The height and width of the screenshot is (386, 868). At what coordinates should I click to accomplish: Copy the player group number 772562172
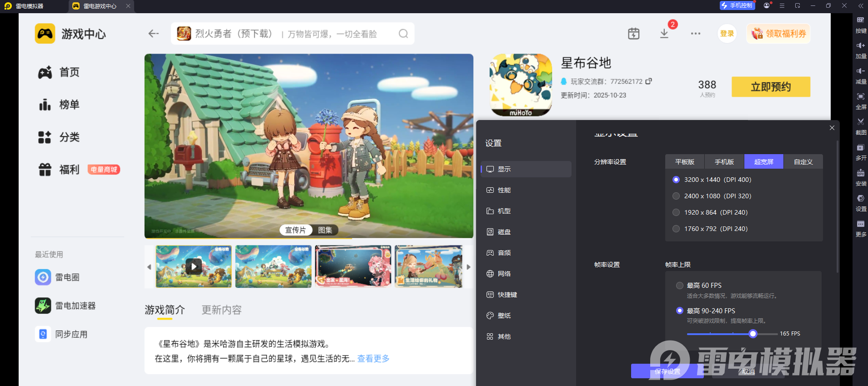(648, 81)
